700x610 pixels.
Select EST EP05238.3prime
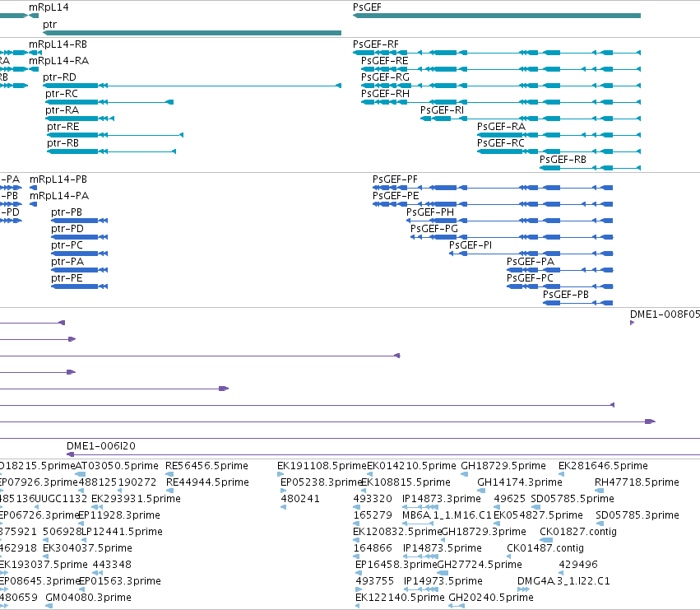point(283,491)
